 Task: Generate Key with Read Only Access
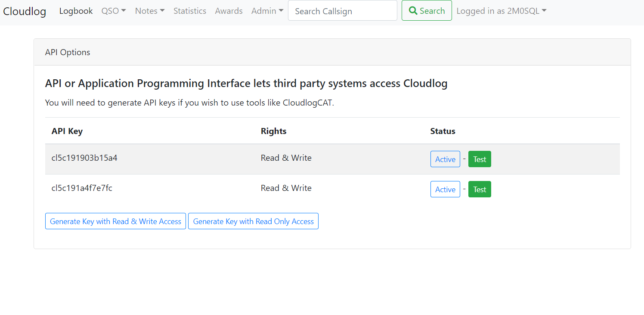click(253, 221)
